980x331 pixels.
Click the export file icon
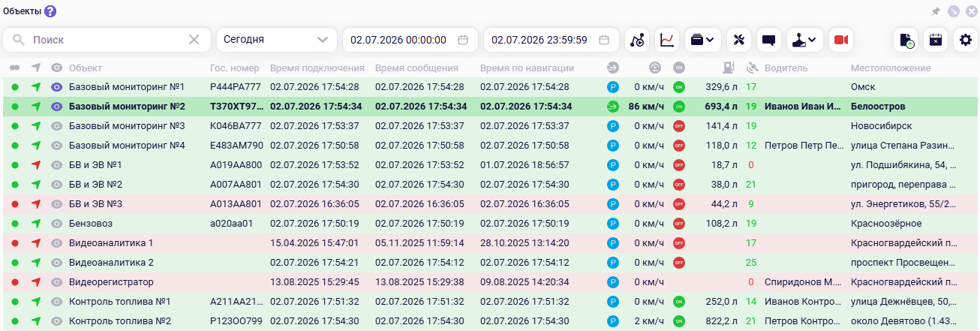click(906, 40)
